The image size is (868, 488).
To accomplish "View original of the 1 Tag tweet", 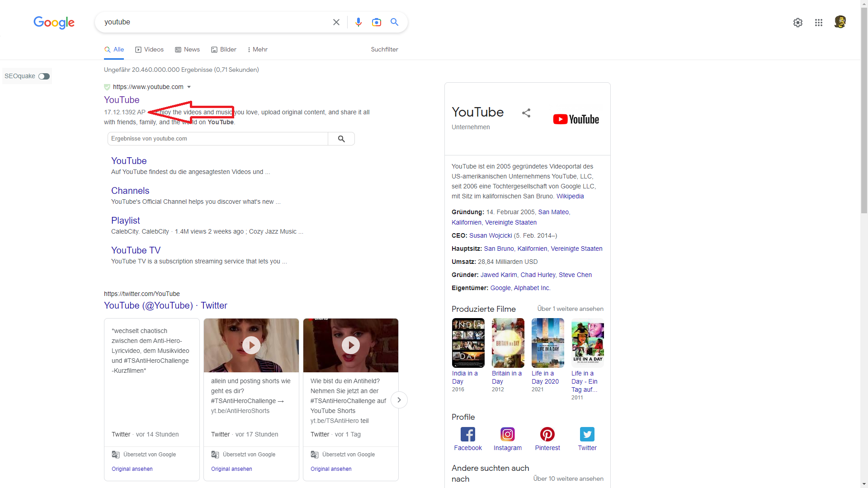I will pyautogui.click(x=331, y=469).
